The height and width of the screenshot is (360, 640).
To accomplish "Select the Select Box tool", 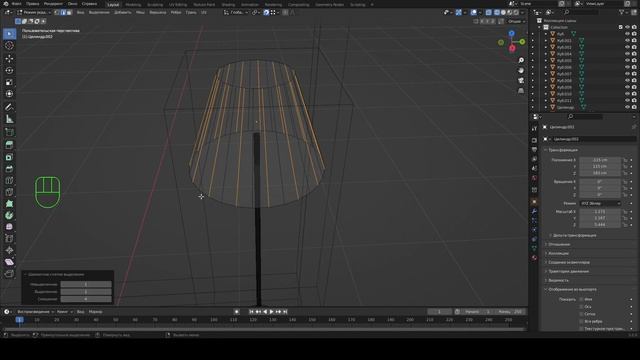I will (x=9, y=34).
